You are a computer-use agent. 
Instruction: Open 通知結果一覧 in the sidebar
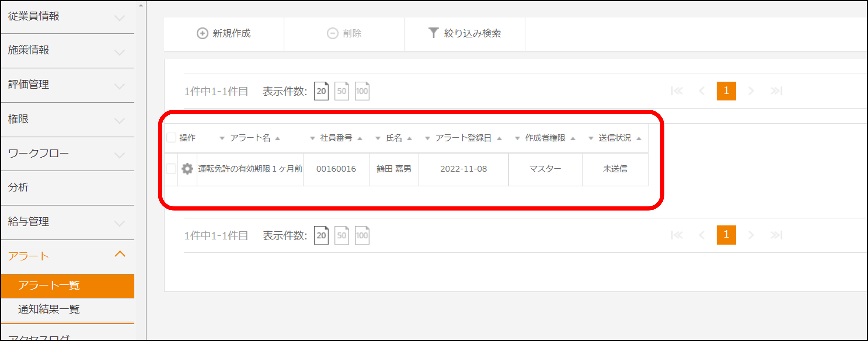tap(49, 309)
